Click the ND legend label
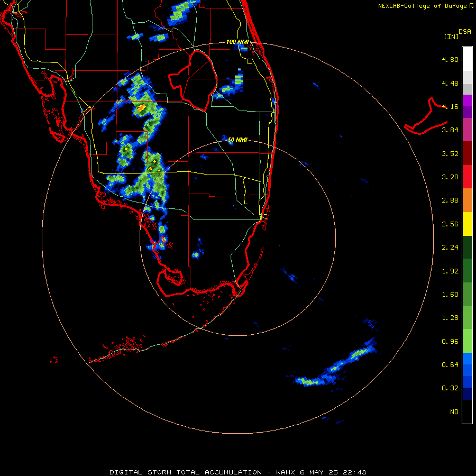476x476 pixels. tap(454, 412)
